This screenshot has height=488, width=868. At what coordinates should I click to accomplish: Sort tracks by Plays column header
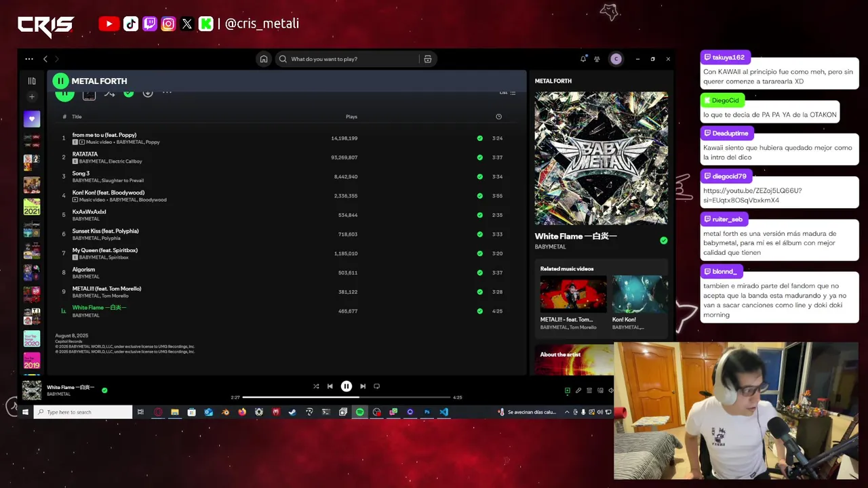(x=351, y=117)
